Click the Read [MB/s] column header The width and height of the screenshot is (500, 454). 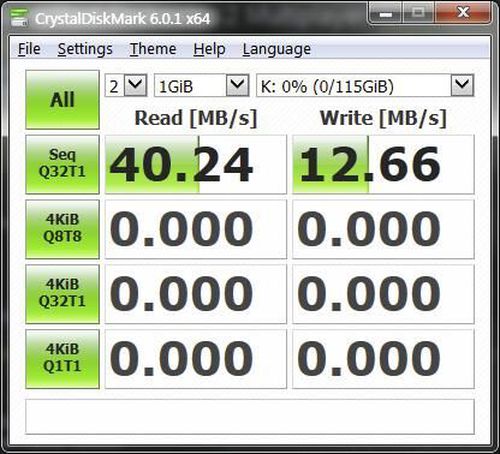tap(196, 118)
